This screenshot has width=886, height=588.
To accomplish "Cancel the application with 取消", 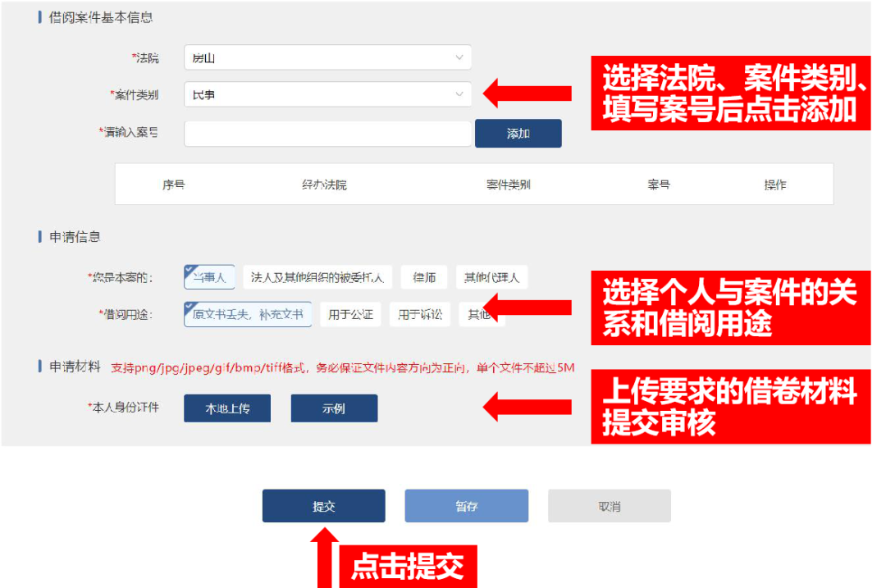I will [x=609, y=505].
